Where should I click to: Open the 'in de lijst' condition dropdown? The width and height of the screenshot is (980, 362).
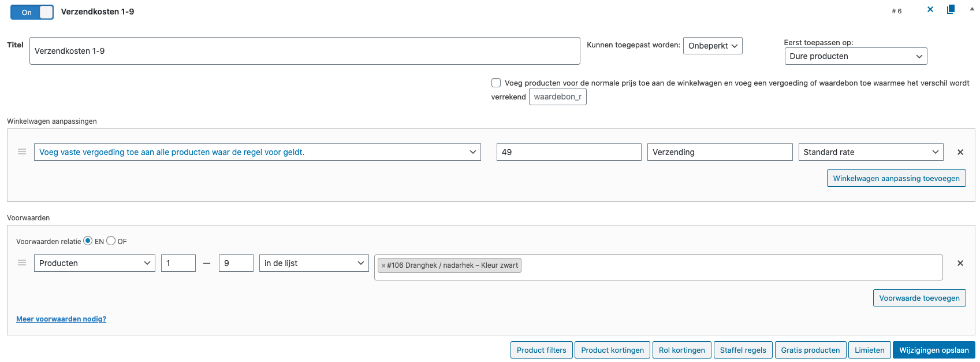point(314,263)
